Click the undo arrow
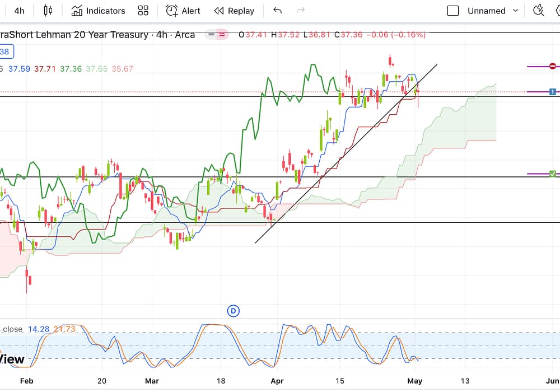The width and height of the screenshot is (560, 392). (277, 11)
